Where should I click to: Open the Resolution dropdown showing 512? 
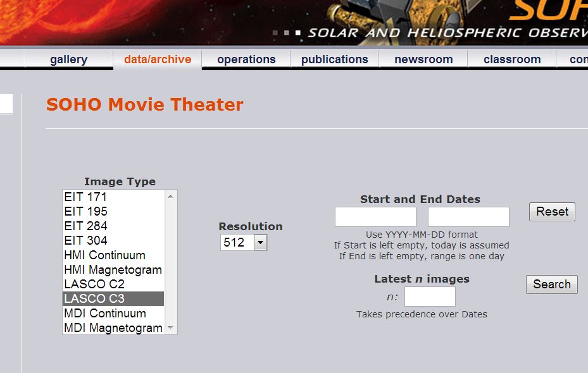244,242
